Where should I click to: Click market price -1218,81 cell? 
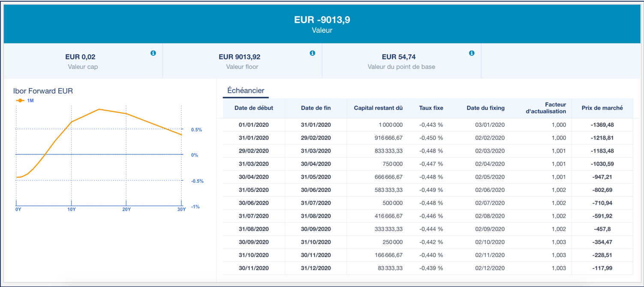(602, 138)
